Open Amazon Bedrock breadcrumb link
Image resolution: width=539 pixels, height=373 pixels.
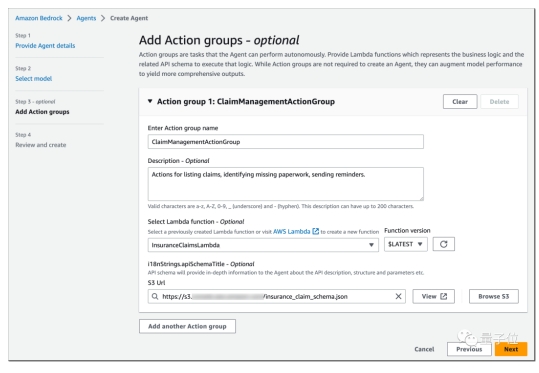pyautogui.click(x=39, y=18)
